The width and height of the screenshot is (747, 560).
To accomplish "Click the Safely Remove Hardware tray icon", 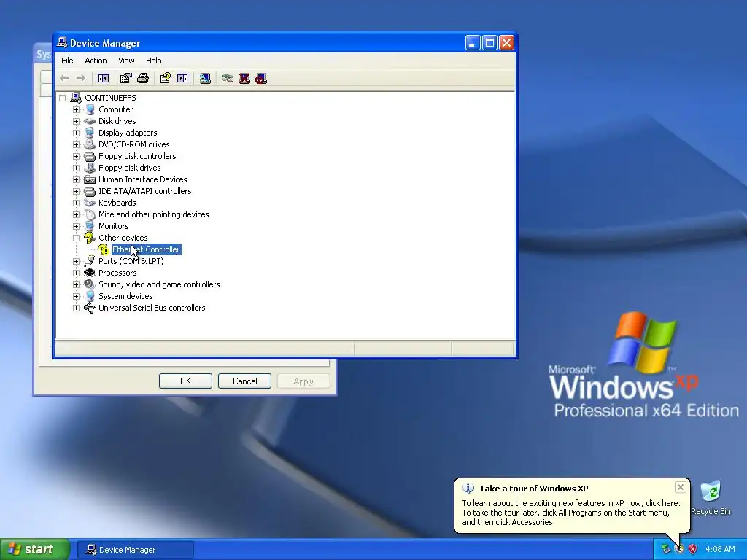I will pyautogui.click(x=665, y=549).
